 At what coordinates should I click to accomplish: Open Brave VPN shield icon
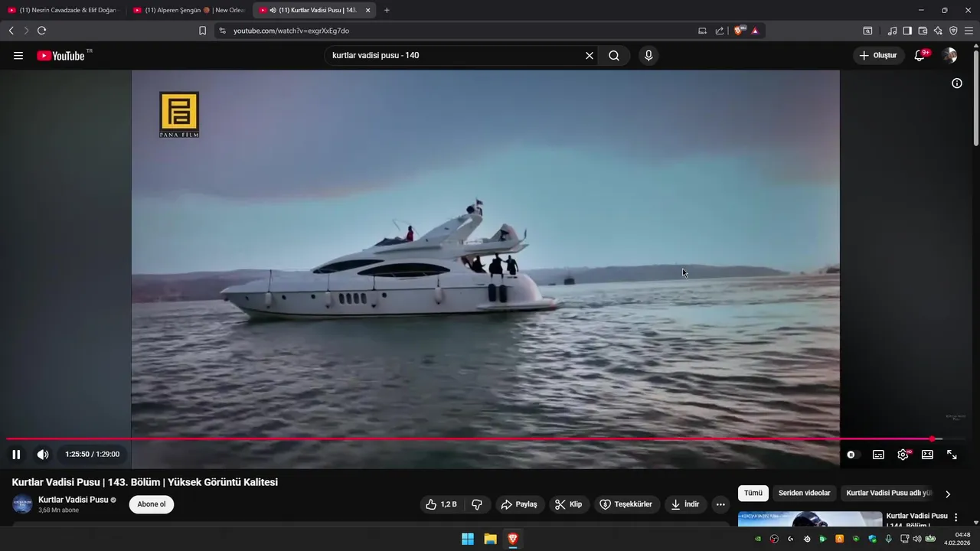[953, 31]
